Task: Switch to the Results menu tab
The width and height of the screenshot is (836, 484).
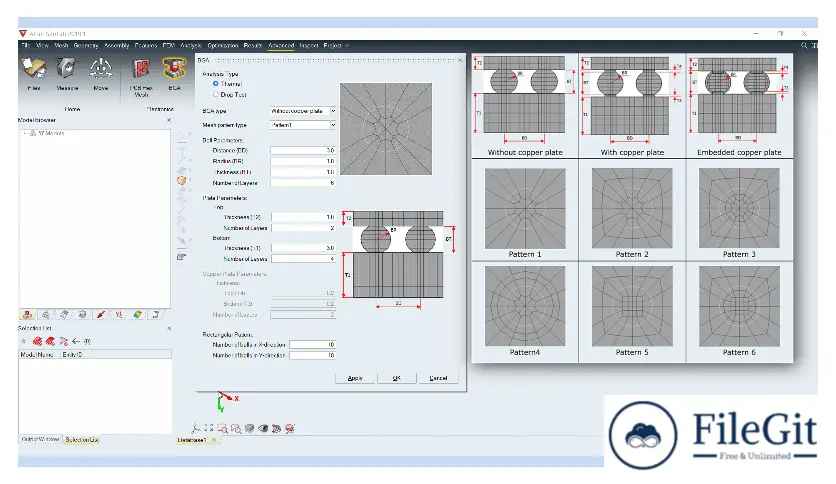Action: (x=253, y=46)
